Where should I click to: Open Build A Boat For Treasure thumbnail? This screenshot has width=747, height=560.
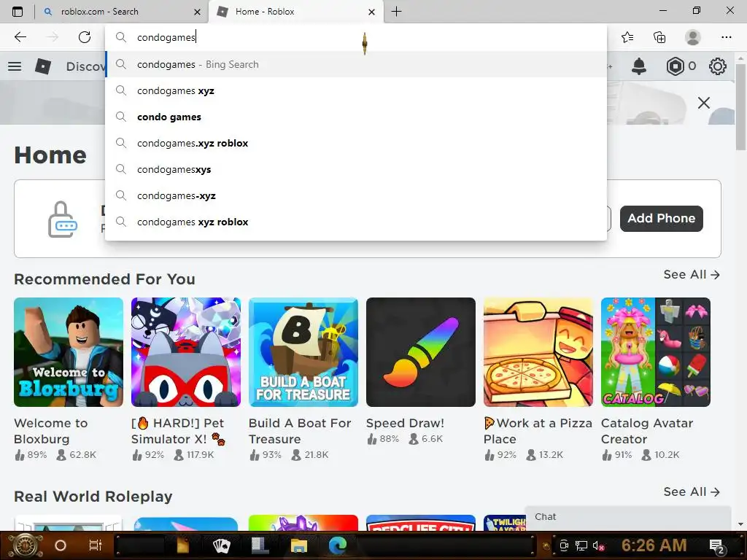pos(303,352)
